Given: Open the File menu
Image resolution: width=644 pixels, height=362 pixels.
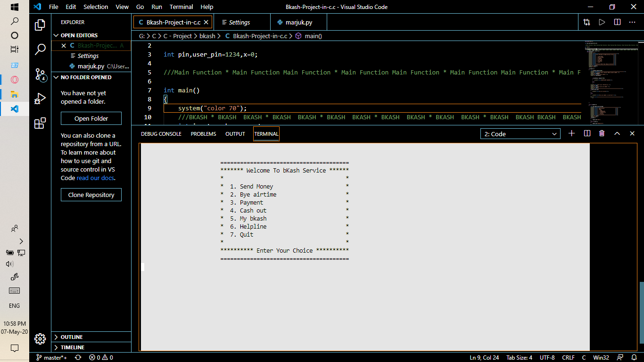Looking at the screenshot, I should point(54,7).
